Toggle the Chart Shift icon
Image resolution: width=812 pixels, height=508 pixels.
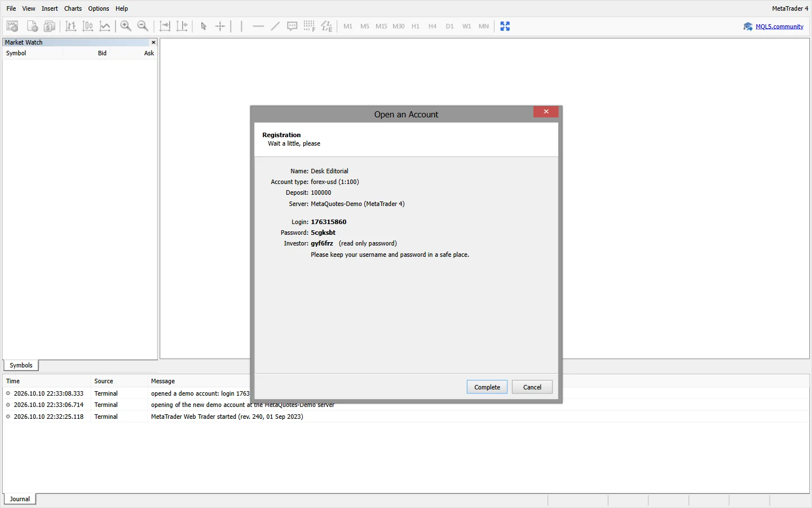coord(182,26)
